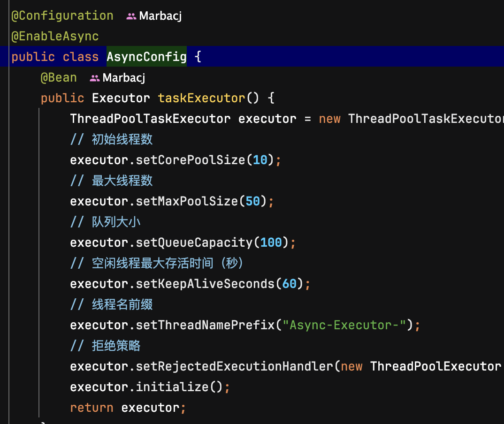Click the @EnableAsync annotation
Viewport: 504px width, 424px height.
point(55,37)
